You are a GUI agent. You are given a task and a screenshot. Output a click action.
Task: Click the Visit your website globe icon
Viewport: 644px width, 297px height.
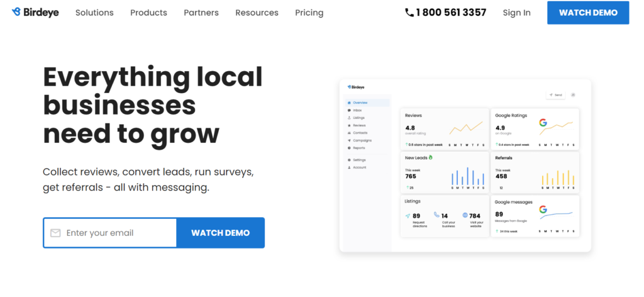point(465,215)
